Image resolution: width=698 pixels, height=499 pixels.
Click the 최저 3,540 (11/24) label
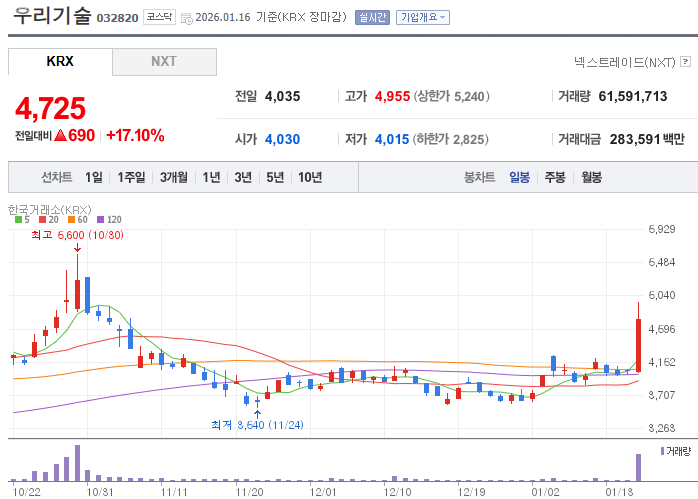257,425
